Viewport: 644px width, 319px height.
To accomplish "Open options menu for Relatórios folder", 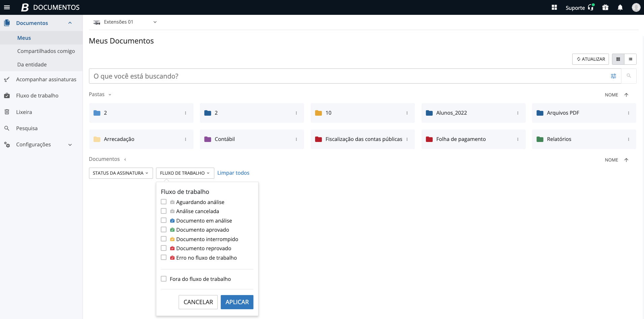I will tap(628, 139).
